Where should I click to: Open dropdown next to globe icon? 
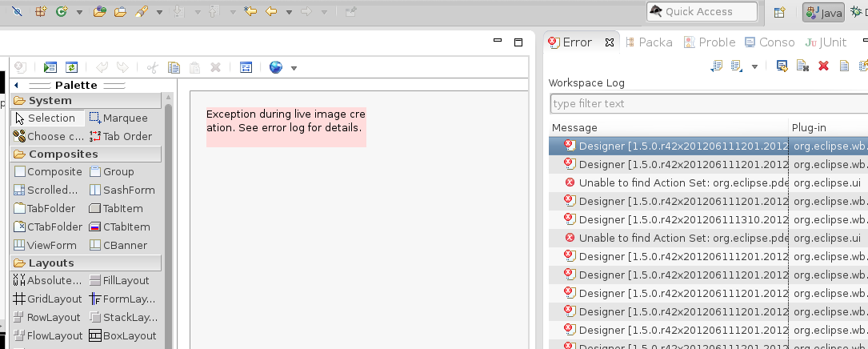[x=294, y=68]
